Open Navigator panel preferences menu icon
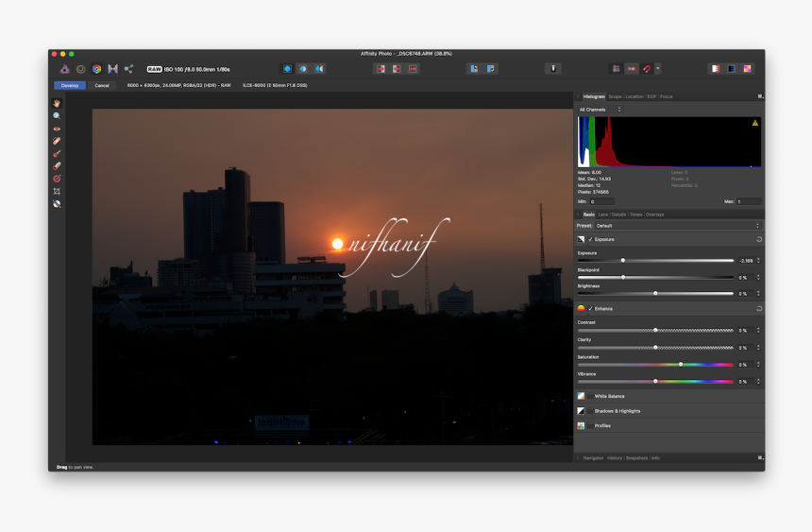 tap(760, 458)
